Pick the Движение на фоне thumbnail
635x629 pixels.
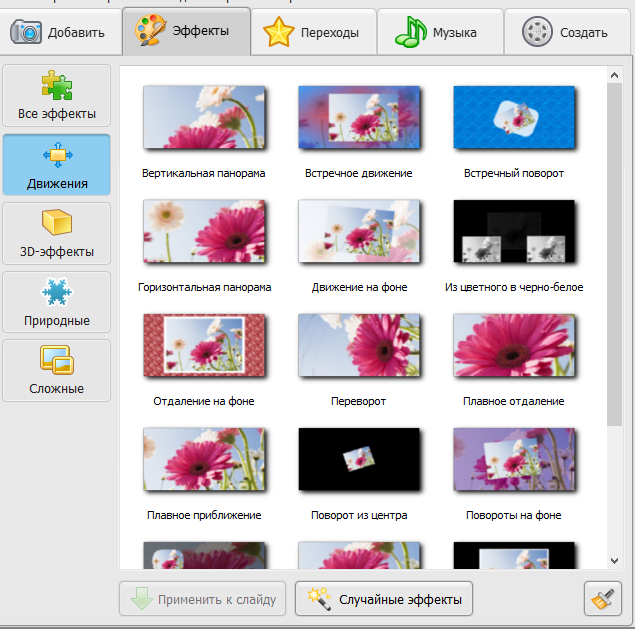pos(359,231)
